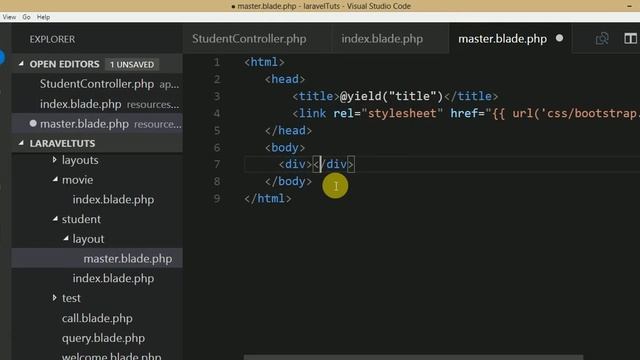Click the open changes icon in editor toolbar
This screenshot has height=360, width=640.
click(602, 39)
